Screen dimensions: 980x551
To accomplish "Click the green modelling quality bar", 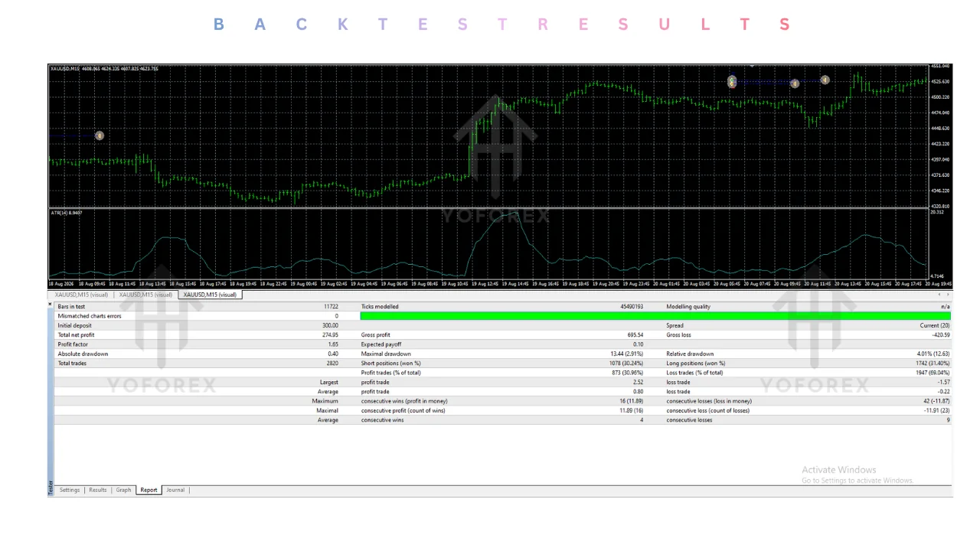I will click(x=655, y=315).
